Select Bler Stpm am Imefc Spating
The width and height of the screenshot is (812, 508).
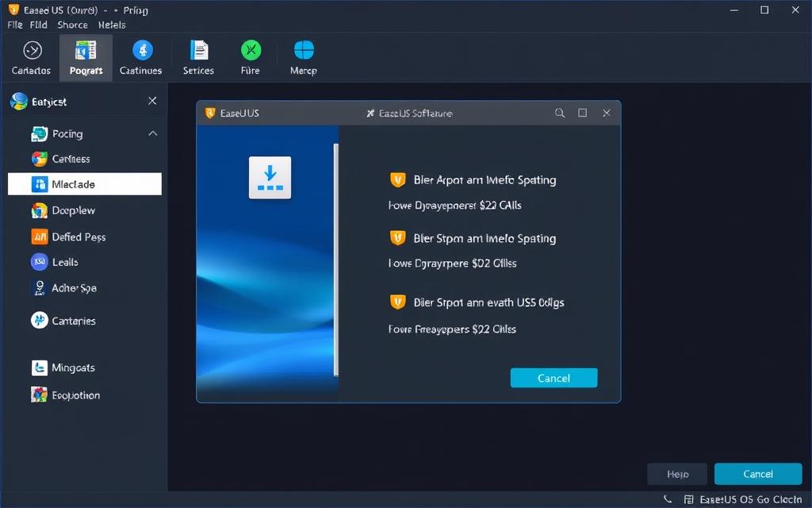click(x=485, y=238)
